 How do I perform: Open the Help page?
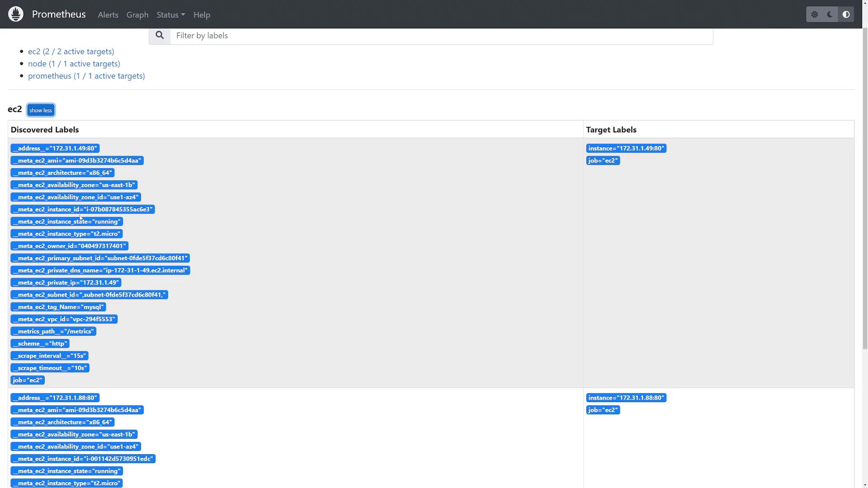(x=202, y=15)
